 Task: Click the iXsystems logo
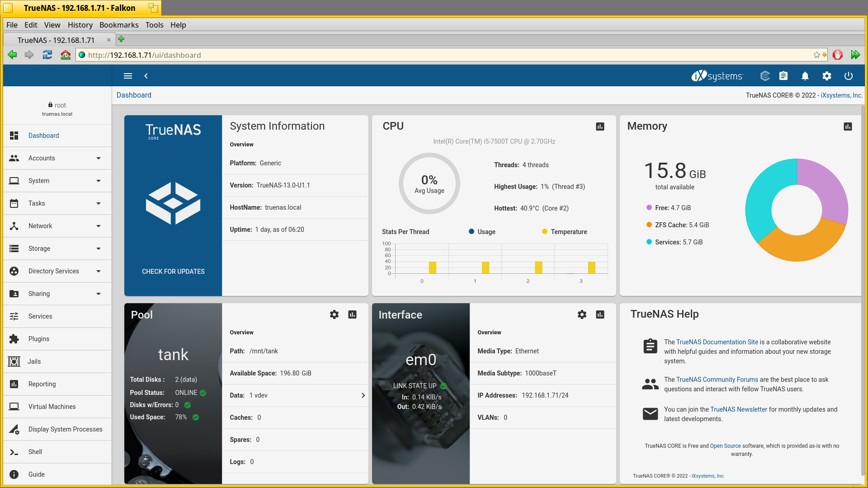(x=717, y=76)
